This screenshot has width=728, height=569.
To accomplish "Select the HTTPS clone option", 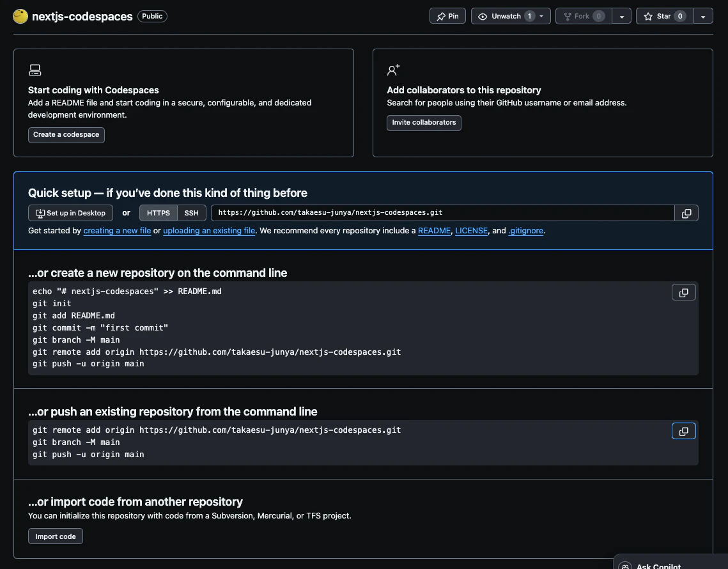I will (159, 213).
